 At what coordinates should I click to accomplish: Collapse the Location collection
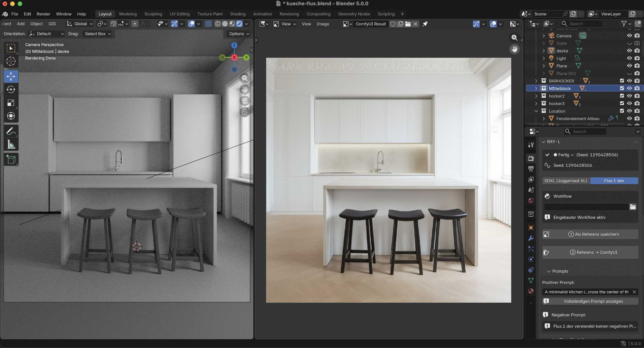click(x=536, y=111)
